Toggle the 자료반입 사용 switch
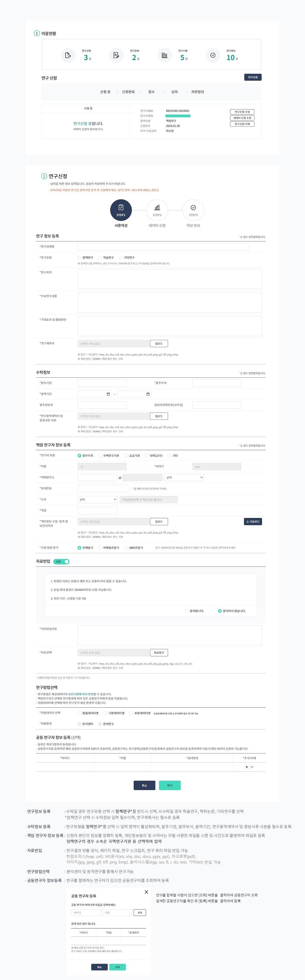305x980 pixels. [x=61, y=562]
